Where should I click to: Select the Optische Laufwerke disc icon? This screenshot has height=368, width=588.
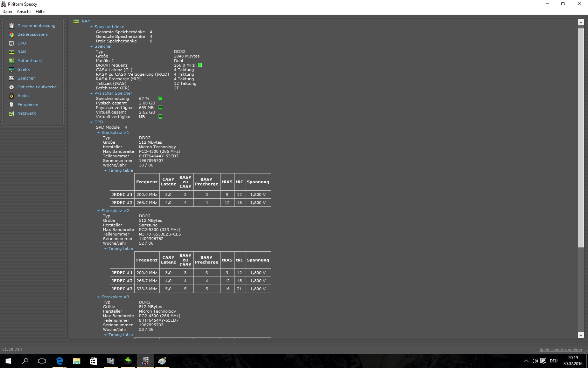tap(12, 87)
